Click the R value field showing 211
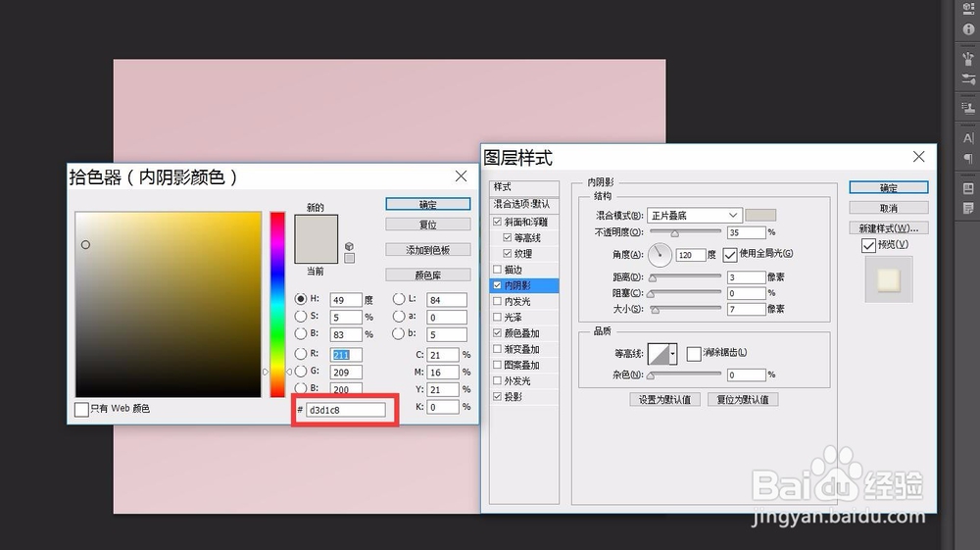The width and height of the screenshot is (980, 550). (346, 354)
